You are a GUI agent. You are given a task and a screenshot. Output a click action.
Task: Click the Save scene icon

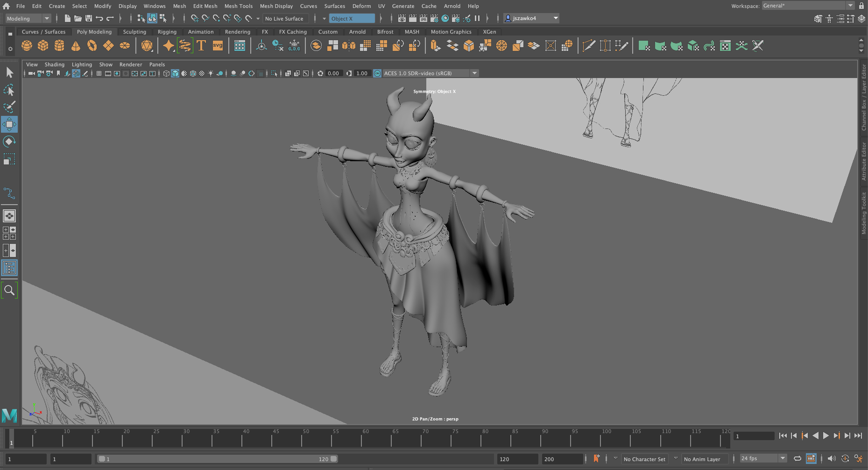pos(89,19)
